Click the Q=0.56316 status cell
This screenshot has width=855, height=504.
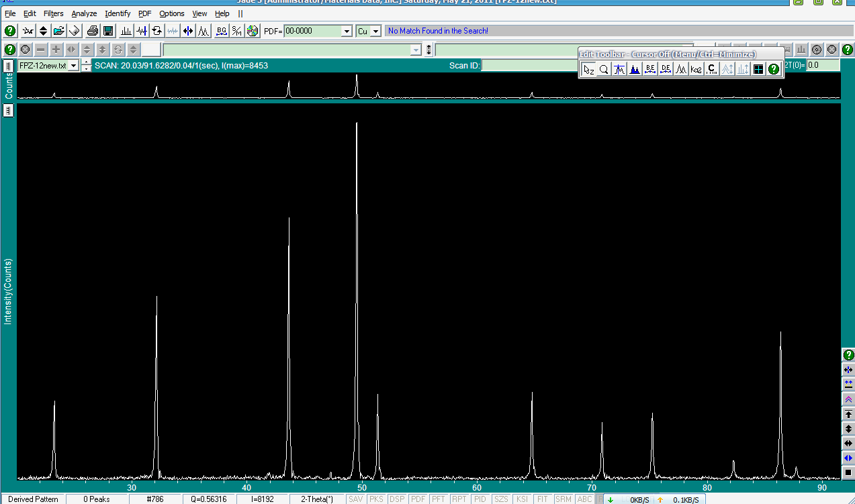tap(208, 499)
